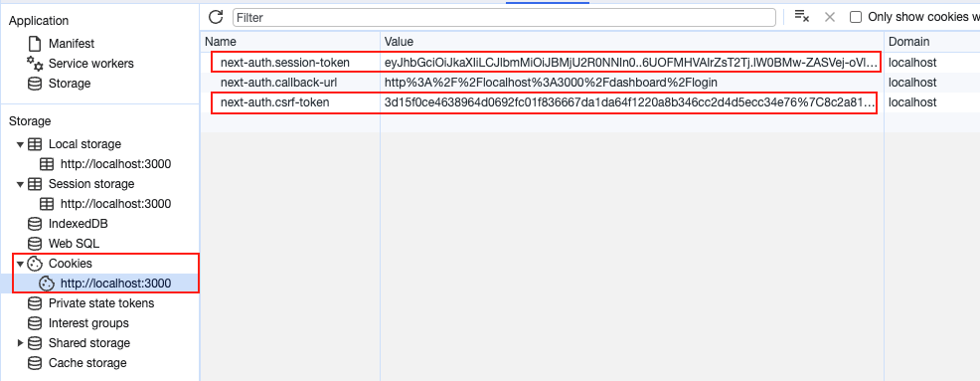Click localhost domain in session-token row
This screenshot has width=980, height=381.
912,63
